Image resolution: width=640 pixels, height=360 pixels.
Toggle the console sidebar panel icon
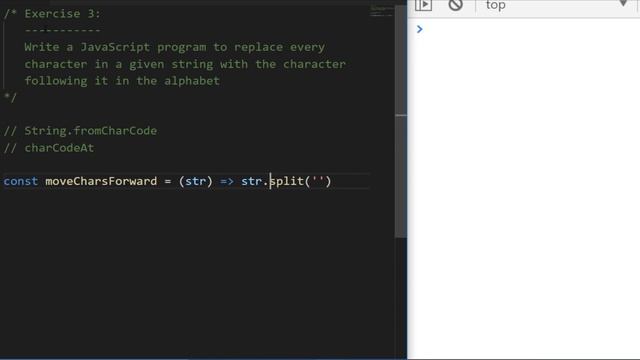pos(423,5)
